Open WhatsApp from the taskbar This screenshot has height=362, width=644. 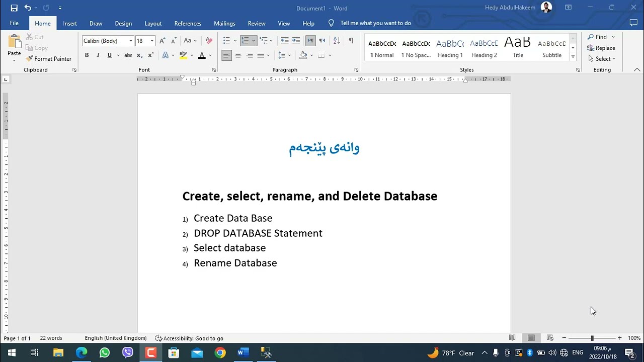coord(104,353)
